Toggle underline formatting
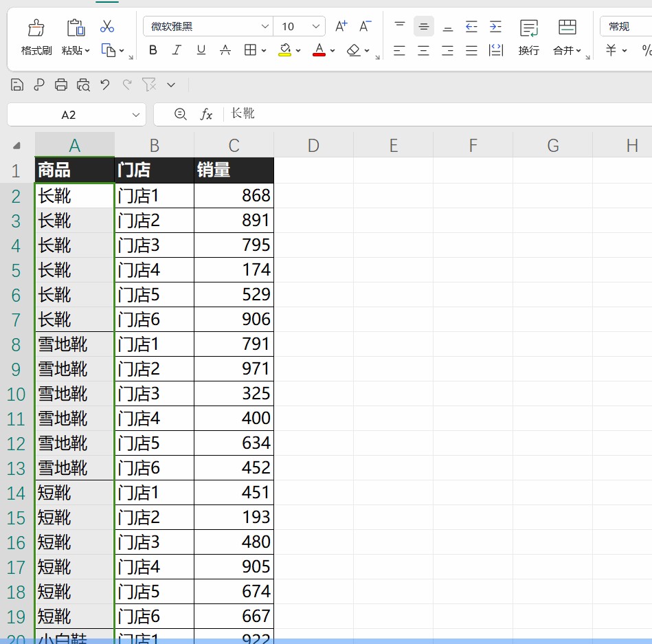The width and height of the screenshot is (652, 644). pos(201,50)
